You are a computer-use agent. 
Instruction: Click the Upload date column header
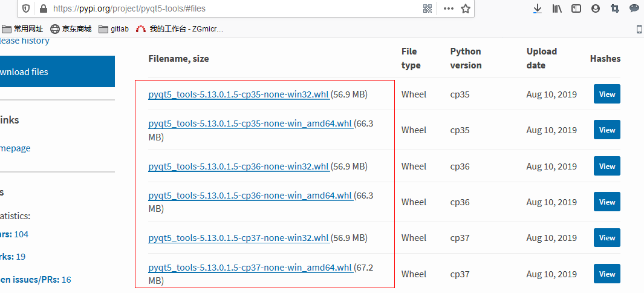[x=542, y=58]
